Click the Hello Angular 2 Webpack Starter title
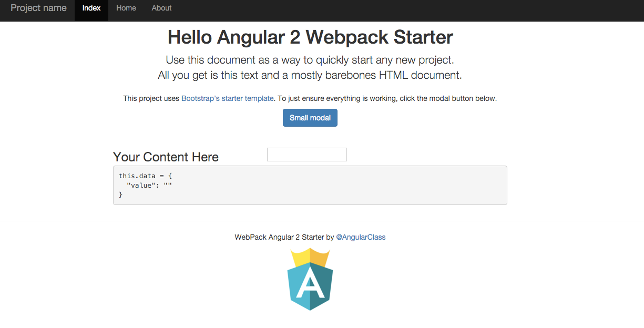644x328 pixels. click(x=310, y=37)
